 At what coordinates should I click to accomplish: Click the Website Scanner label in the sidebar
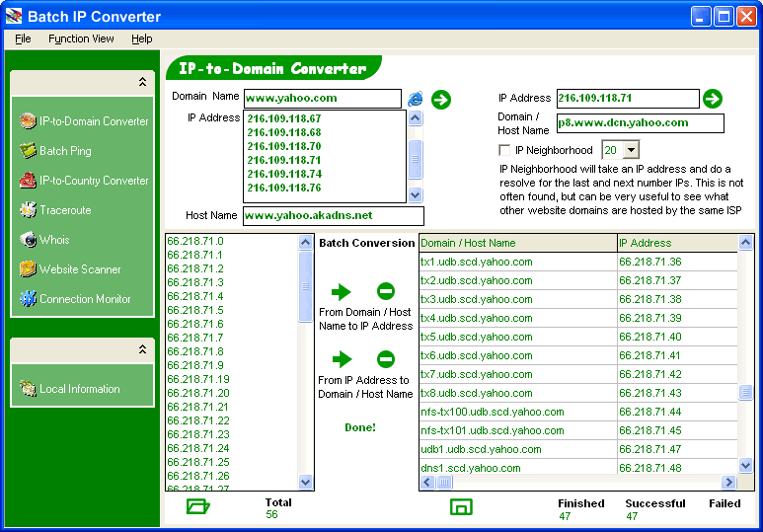click(x=80, y=269)
